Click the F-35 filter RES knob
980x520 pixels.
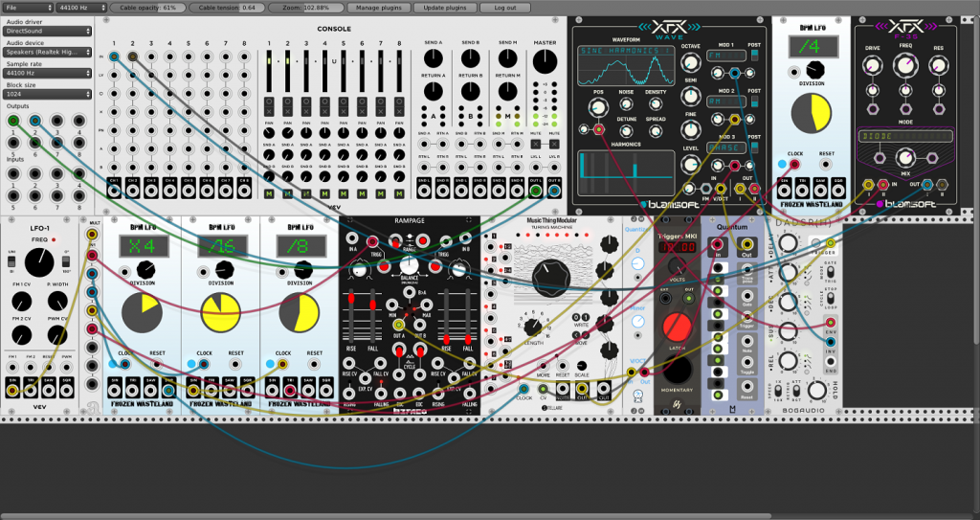click(938, 65)
